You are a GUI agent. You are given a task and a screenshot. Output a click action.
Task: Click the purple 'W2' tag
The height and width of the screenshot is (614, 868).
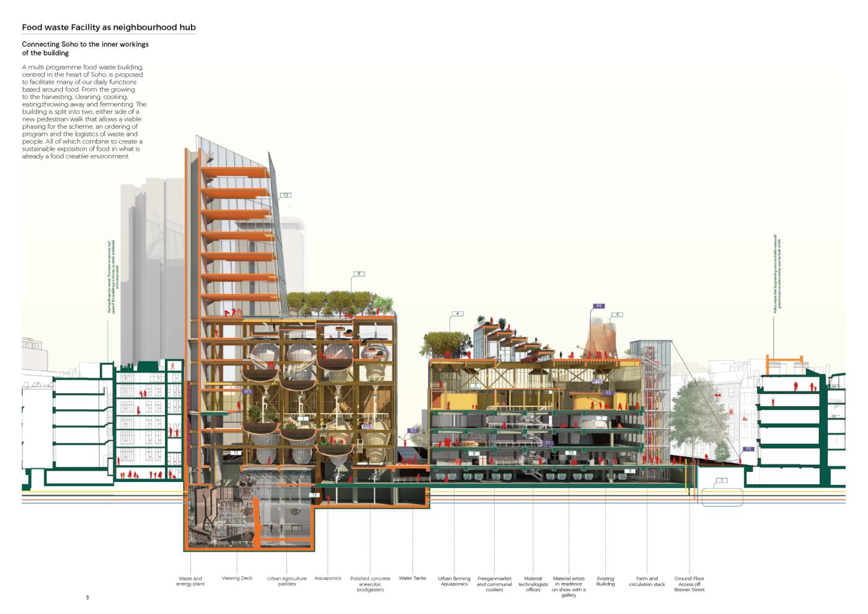(x=414, y=430)
